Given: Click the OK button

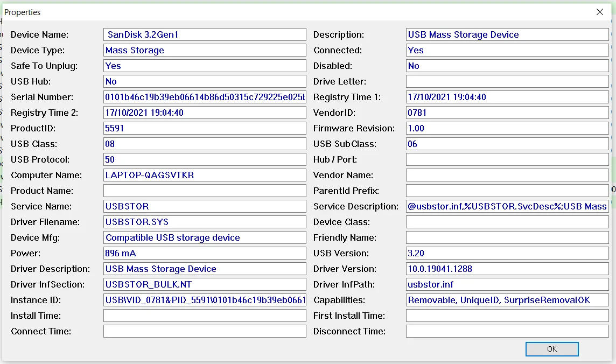Looking at the screenshot, I should click(x=551, y=349).
